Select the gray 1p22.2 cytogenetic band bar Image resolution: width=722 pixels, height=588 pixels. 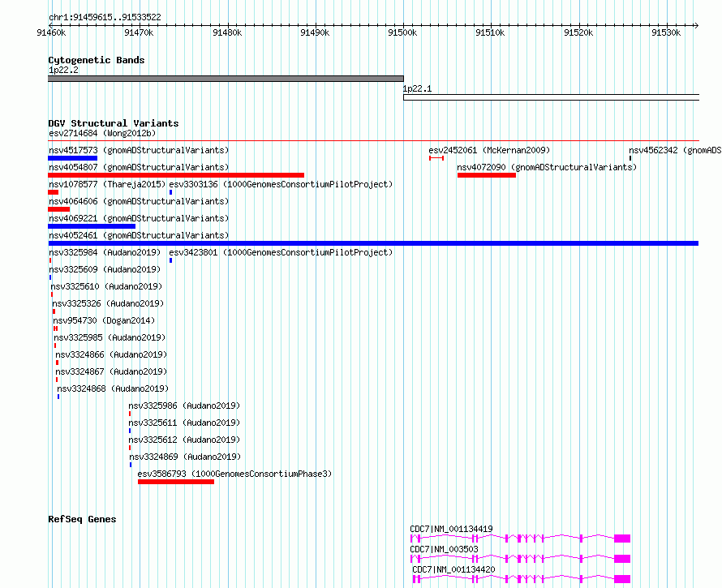pos(226,79)
